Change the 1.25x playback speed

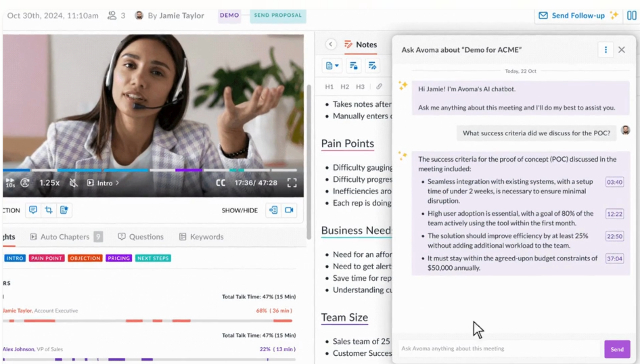coord(49,183)
